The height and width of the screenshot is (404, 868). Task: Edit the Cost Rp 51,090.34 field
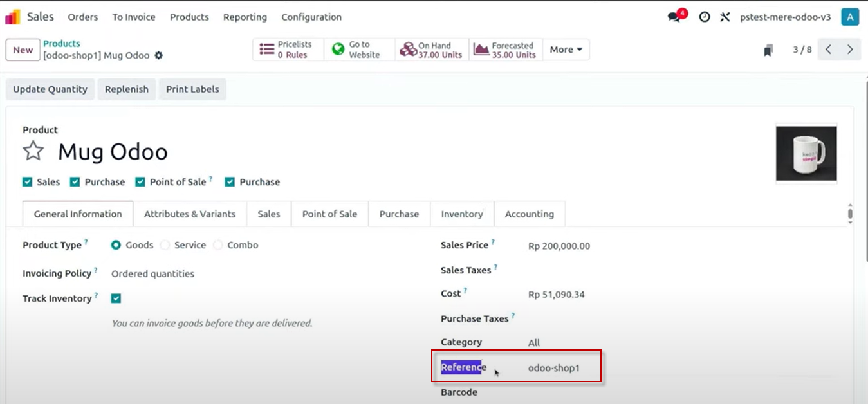[557, 295]
